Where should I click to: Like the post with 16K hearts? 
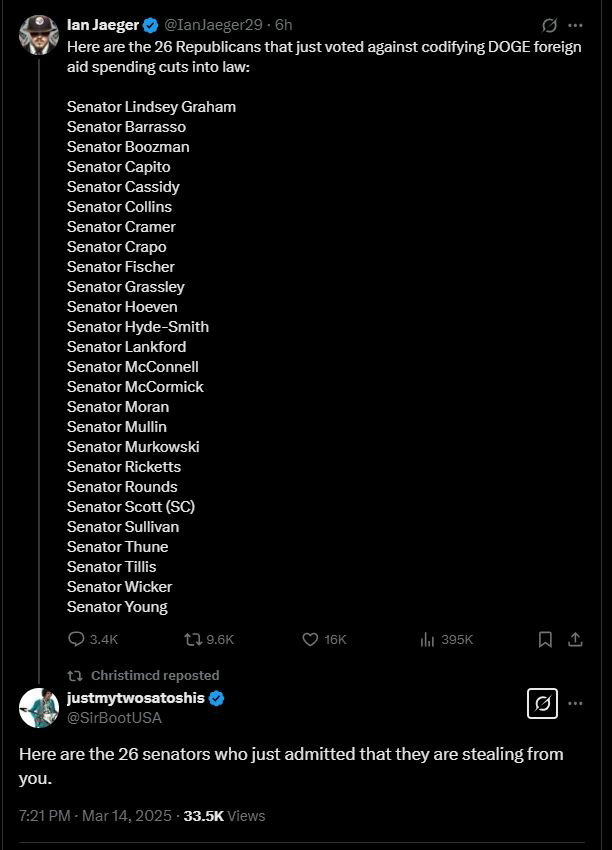[324, 640]
